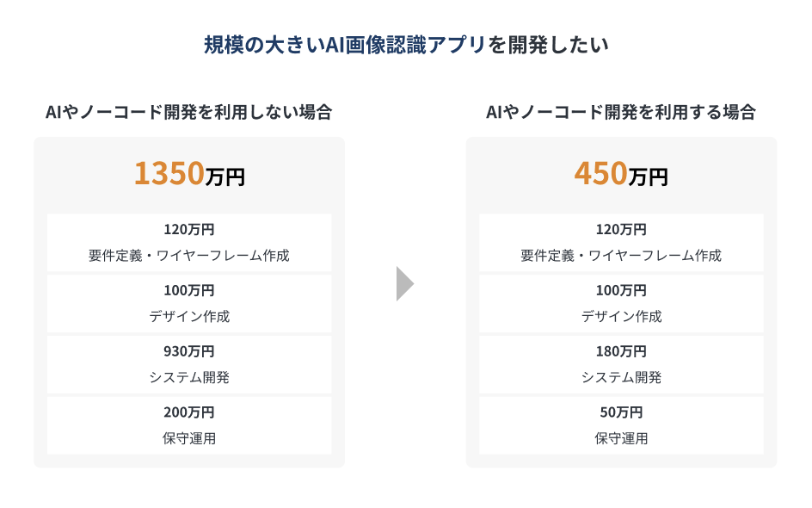Click the 50万円 maintenance price

[x=621, y=412]
